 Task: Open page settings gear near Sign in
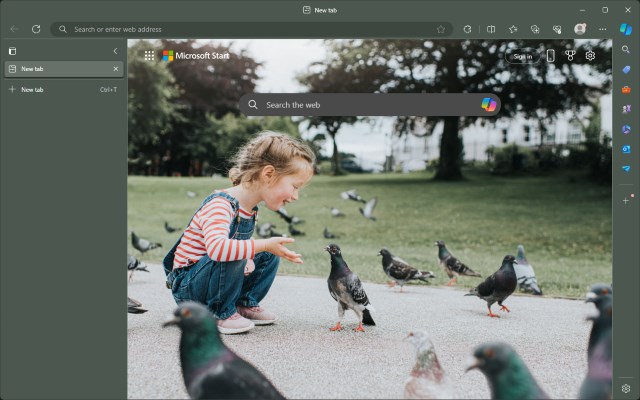(590, 56)
